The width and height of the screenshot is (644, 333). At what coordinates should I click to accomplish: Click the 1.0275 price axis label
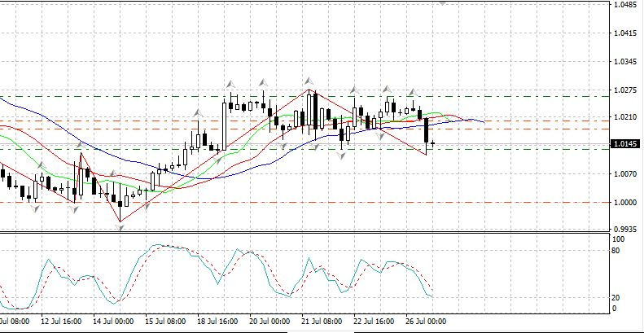click(625, 90)
